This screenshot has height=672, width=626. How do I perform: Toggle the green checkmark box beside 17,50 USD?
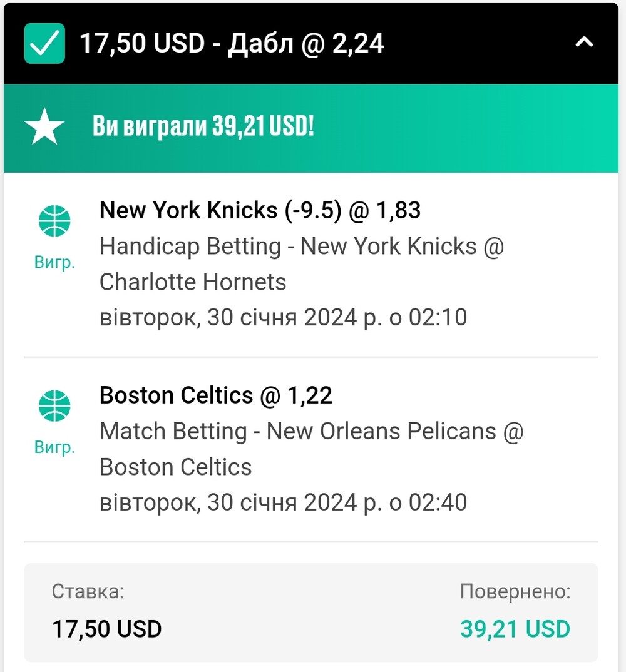pyautogui.click(x=44, y=43)
